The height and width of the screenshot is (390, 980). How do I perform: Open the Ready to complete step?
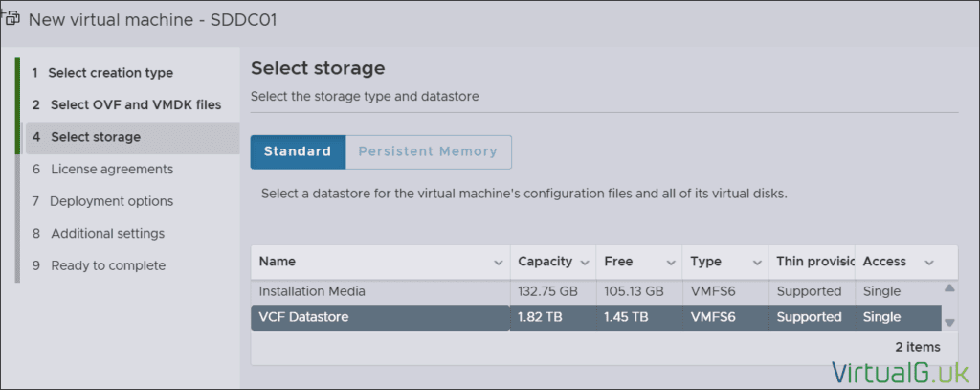(108, 265)
